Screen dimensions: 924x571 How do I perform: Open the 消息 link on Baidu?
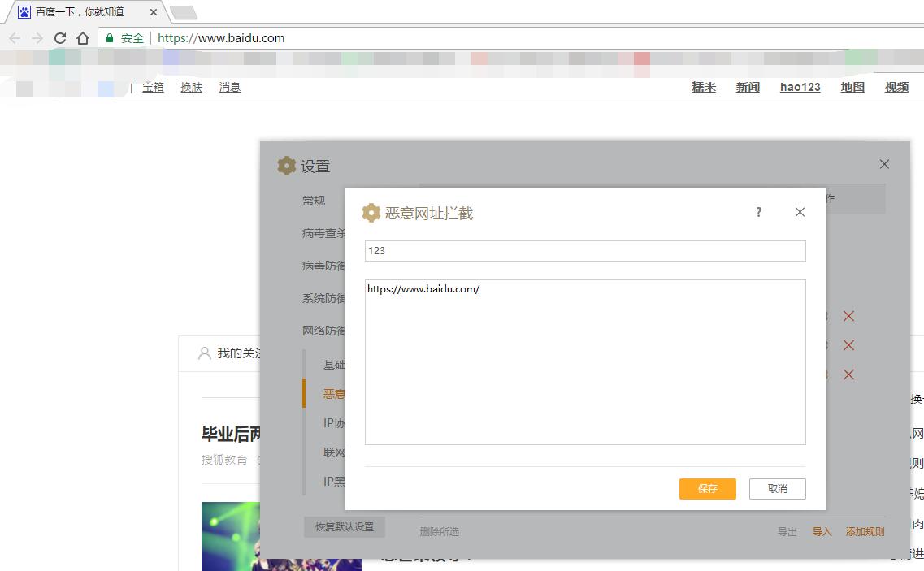[230, 87]
